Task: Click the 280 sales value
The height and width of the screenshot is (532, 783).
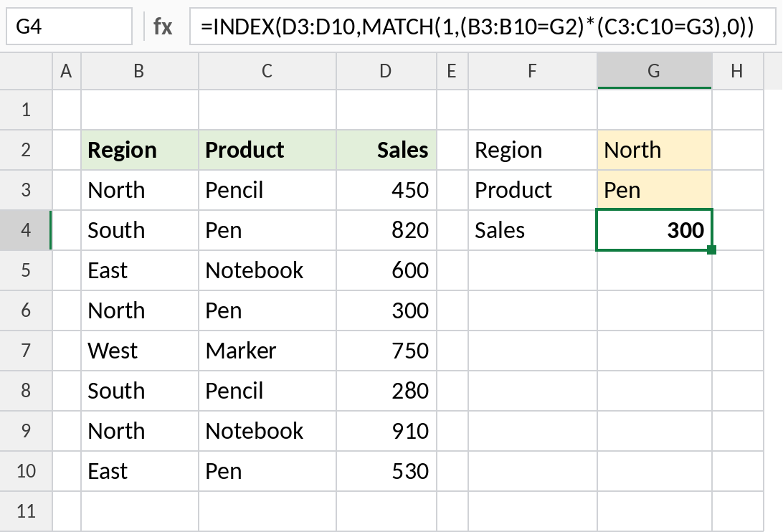Action: coord(386,391)
